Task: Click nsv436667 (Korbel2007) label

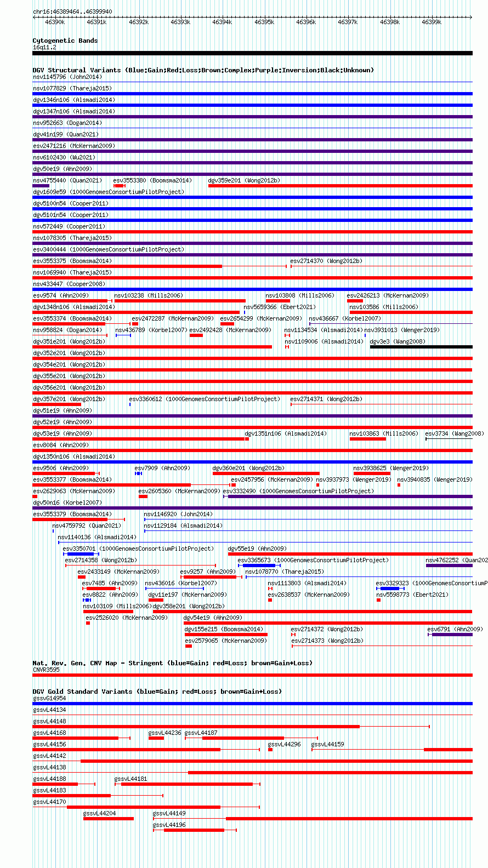Action: pos(345,318)
